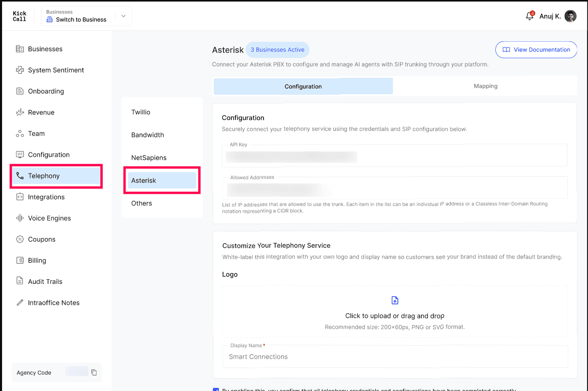Click the Configuration monitor icon
This screenshot has height=391, width=588.
20,155
